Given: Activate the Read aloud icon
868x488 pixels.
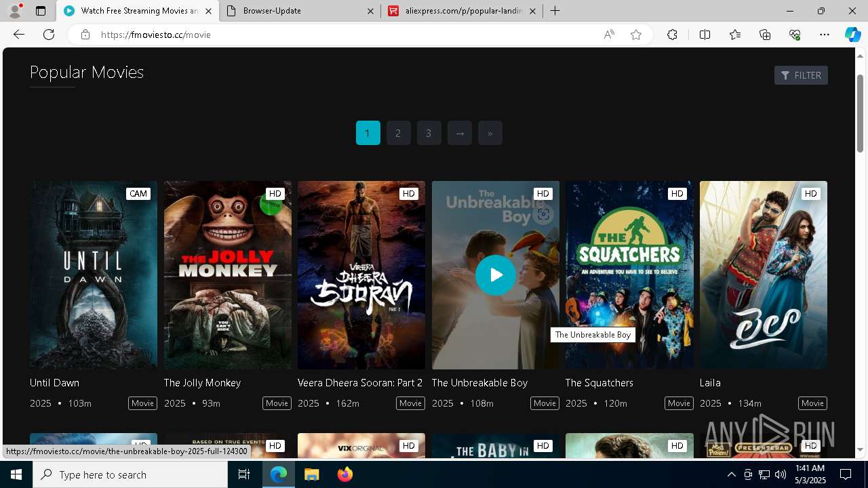Looking at the screenshot, I should [x=609, y=35].
